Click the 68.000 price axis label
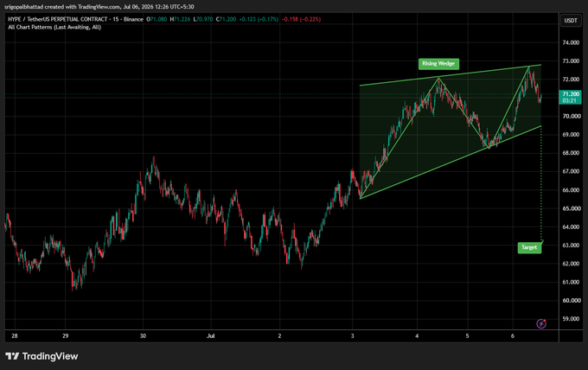This screenshot has height=370, width=588. [571, 153]
